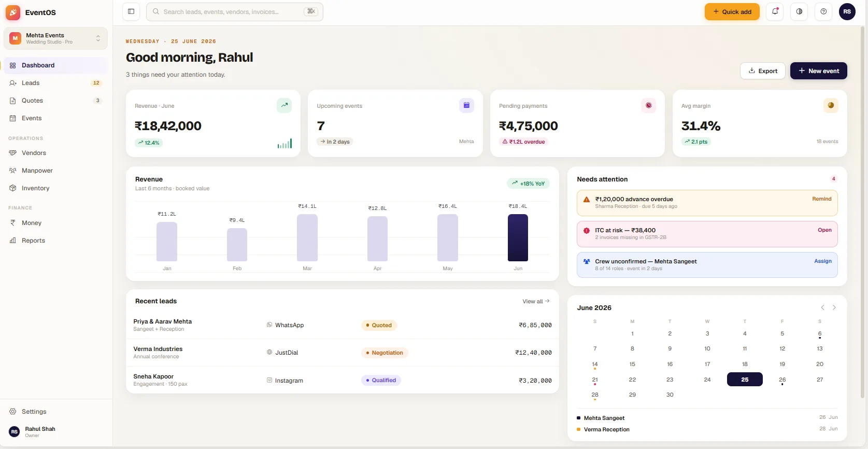Click the JustDial globe icon
The width and height of the screenshot is (868, 449).
[269, 353]
